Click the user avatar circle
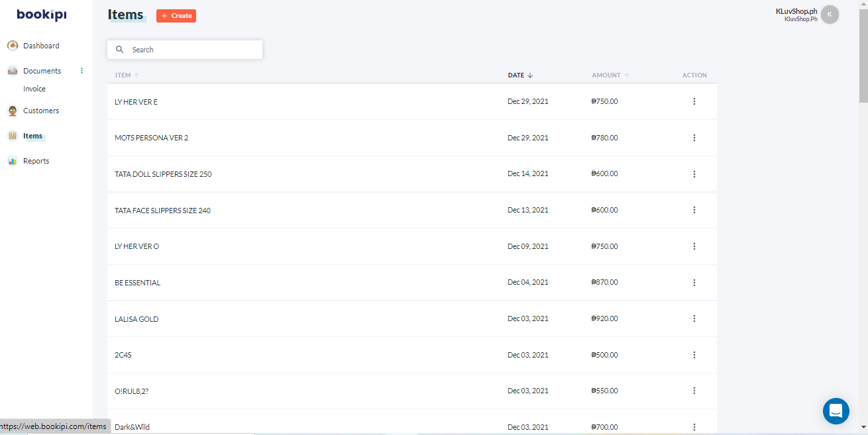The image size is (868, 435). [x=830, y=15]
